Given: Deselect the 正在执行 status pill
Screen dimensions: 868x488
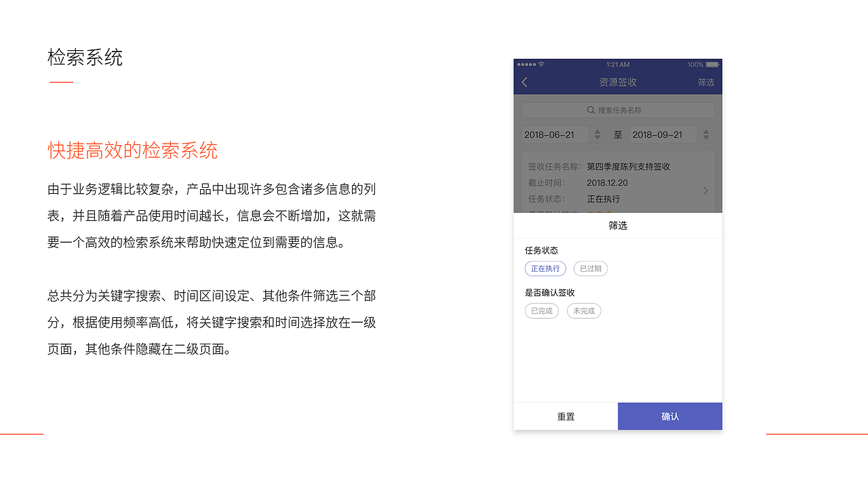Looking at the screenshot, I should [x=545, y=268].
